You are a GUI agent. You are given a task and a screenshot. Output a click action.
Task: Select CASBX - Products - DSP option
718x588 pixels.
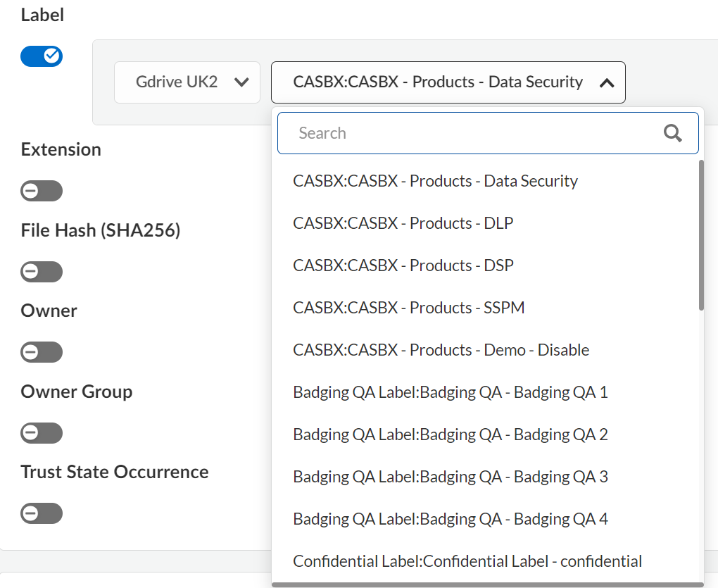click(x=403, y=265)
